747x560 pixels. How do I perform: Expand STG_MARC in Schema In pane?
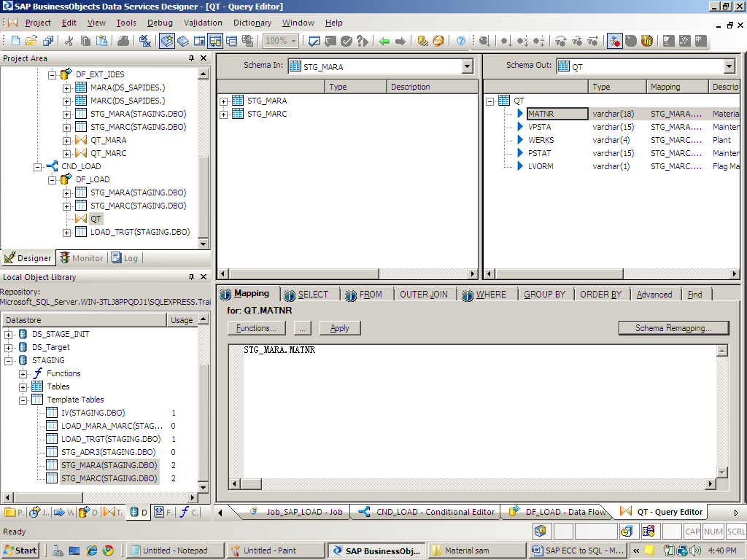[x=223, y=114]
